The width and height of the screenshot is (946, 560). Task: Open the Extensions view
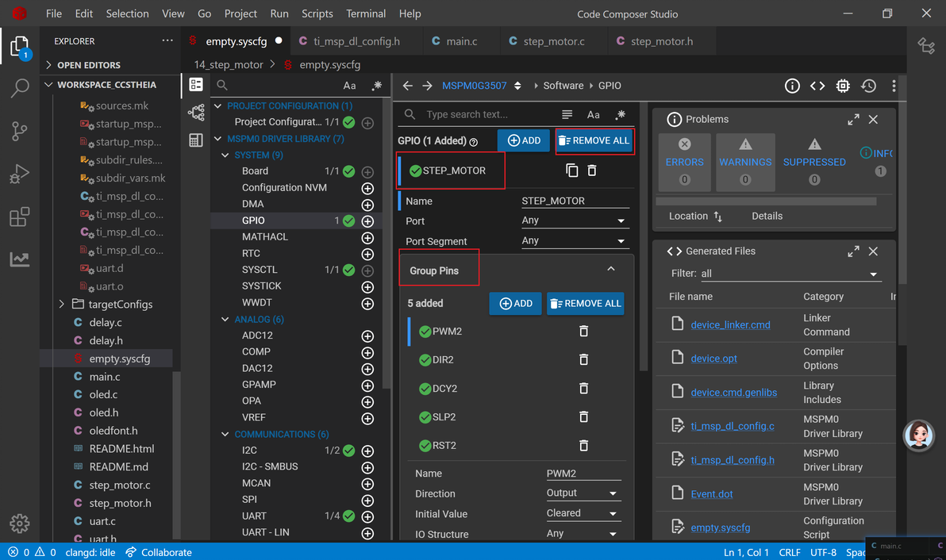coord(19,217)
